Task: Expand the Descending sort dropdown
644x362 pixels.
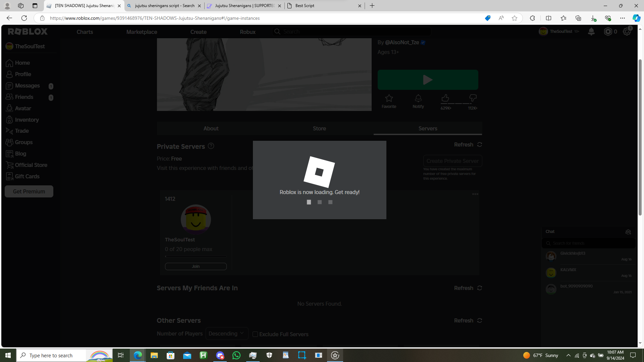Action: [227, 334]
